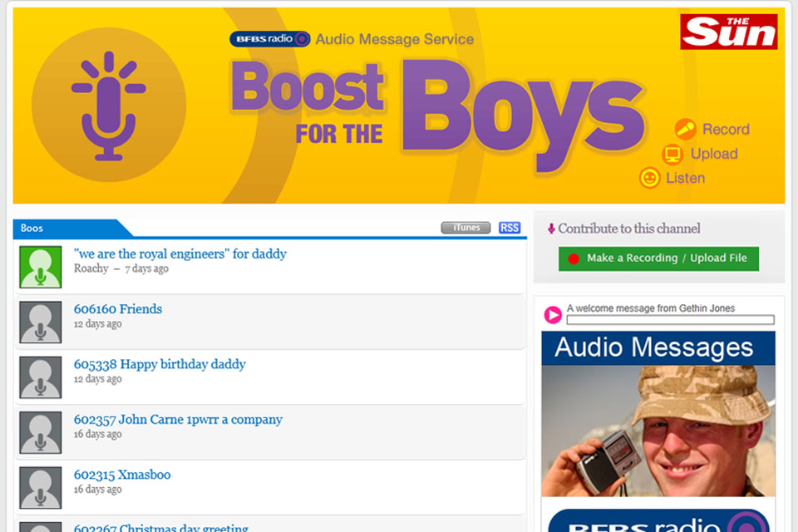Viewport: 798px width, 532px height.
Task: Open 605338 Happy birthday daddy boo
Action: pos(160,365)
